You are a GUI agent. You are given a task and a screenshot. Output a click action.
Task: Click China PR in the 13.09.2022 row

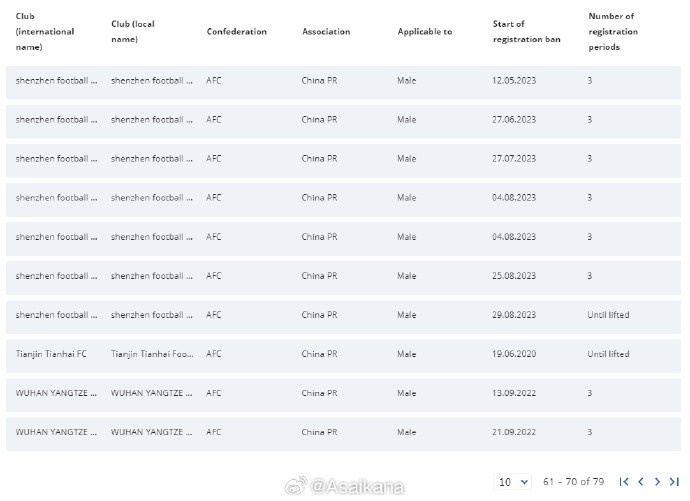319,393
